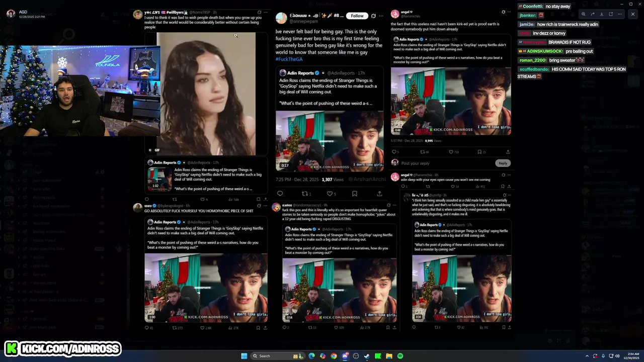Image resolution: width=644 pixels, height=362 pixels.
Task: Download the image via viewer toolbar icon
Action: (602, 14)
